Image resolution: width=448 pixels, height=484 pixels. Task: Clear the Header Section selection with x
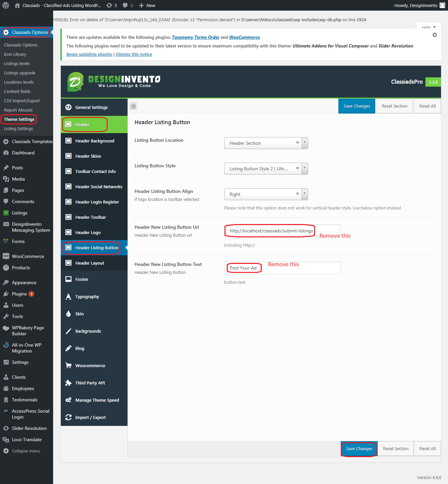(298, 142)
